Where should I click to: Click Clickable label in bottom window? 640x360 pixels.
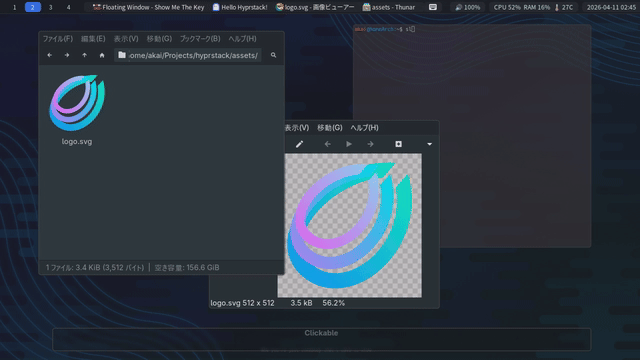(321, 333)
